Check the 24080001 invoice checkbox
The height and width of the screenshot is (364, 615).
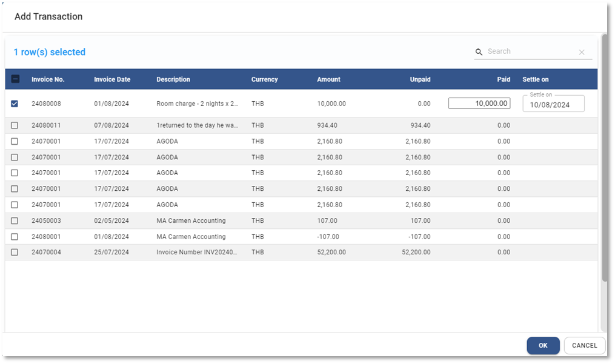click(x=15, y=236)
